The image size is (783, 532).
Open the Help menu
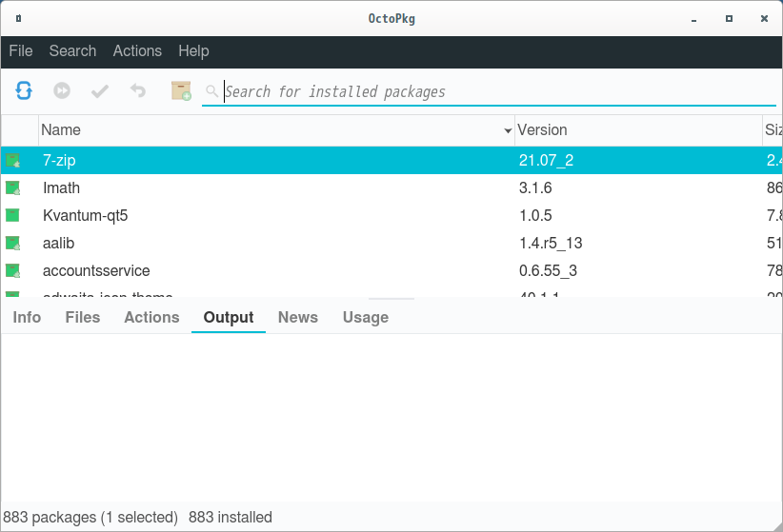[193, 50]
